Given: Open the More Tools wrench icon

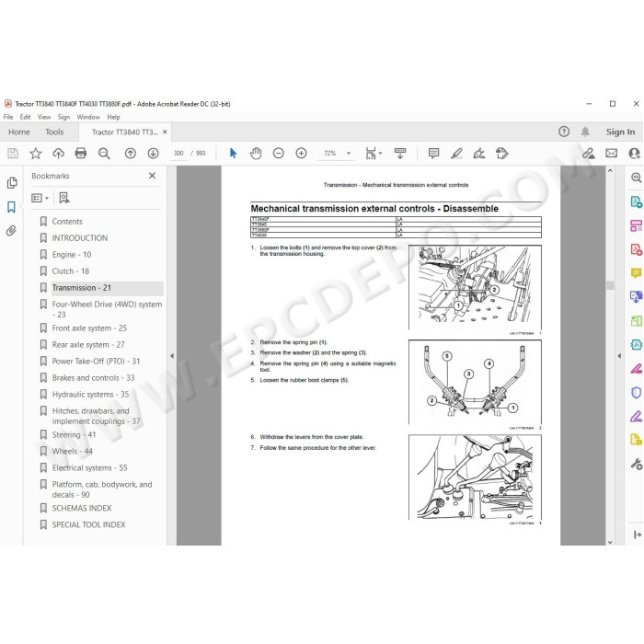Looking at the screenshot, I should [636, 464].
